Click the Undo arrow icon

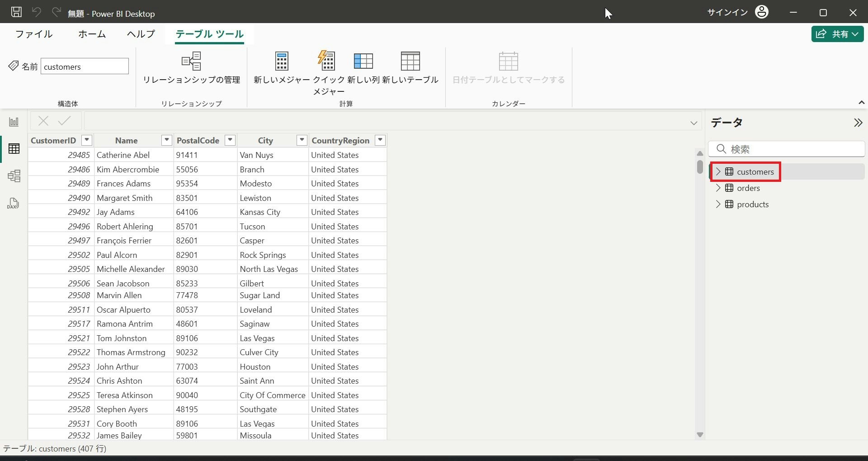37,12
